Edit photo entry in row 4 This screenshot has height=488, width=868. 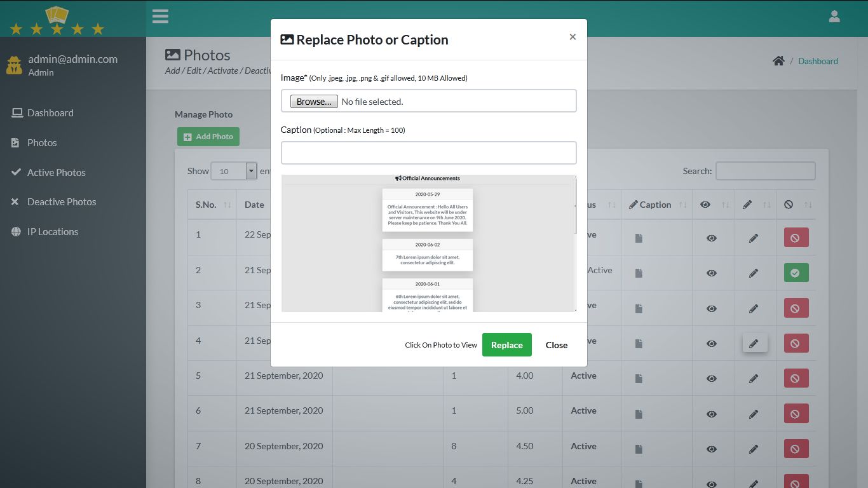tap(754, 343)
